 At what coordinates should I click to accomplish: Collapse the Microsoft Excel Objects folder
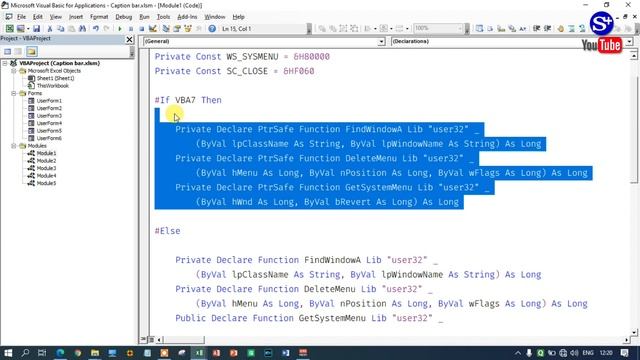pyautogui.click(x=13, y=71)
